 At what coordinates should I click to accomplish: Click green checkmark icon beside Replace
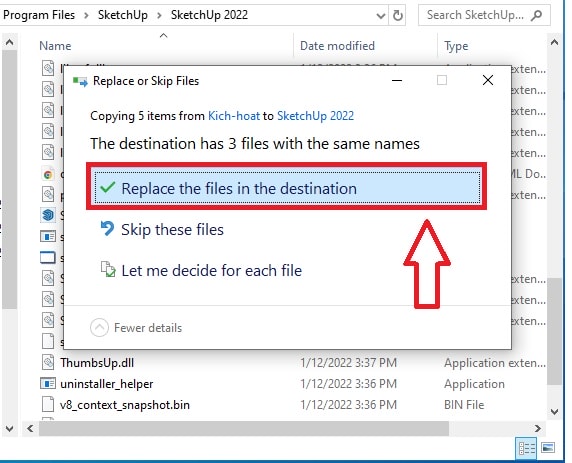click(108, 188)
